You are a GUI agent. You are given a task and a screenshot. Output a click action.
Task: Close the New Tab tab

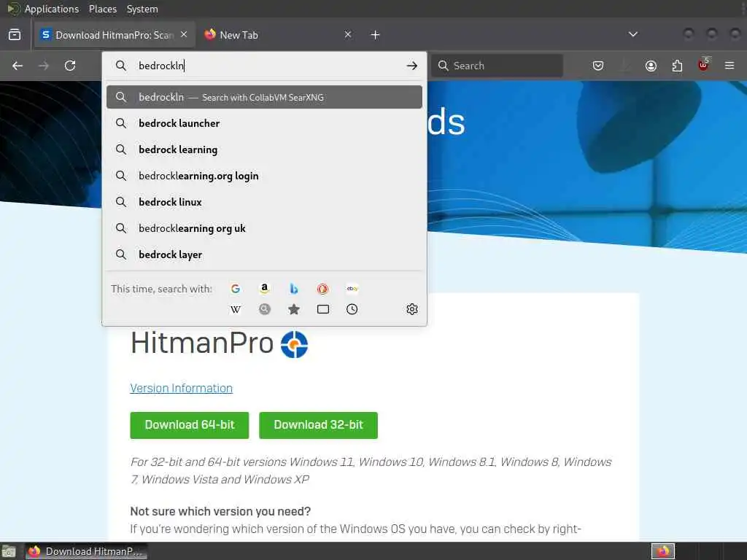coord(348,34)
